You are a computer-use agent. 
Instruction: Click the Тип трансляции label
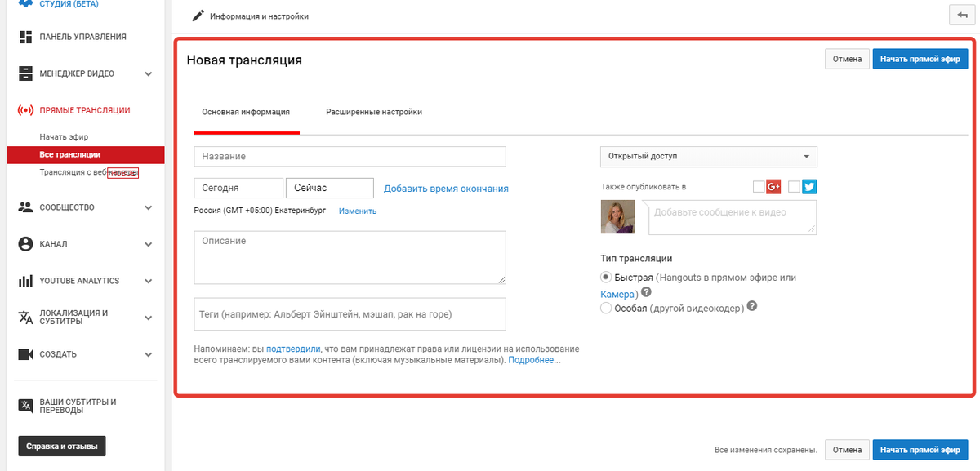(x=636, y=259)
